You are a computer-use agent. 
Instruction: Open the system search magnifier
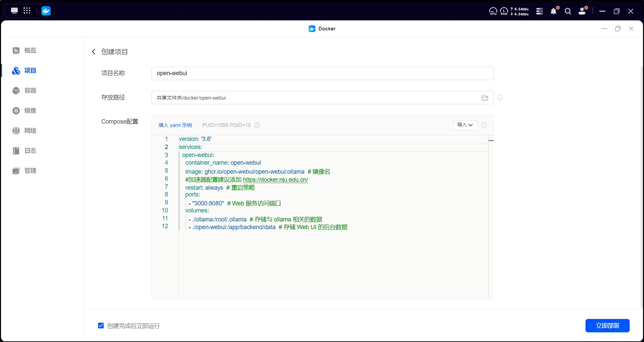tap(568, 11)
